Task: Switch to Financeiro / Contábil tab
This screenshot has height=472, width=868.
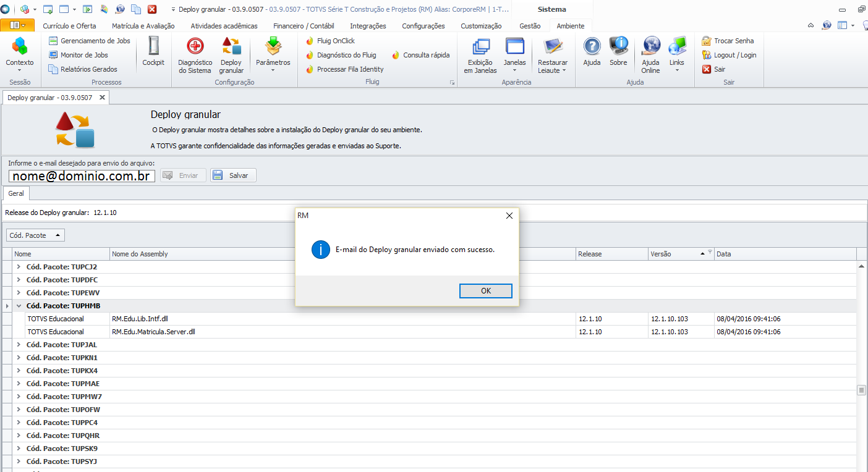Action: point(304,26)
